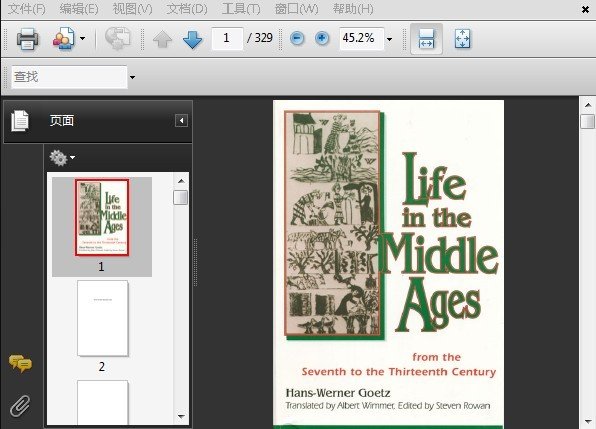Toggle the fit width scrolling mode
Viewport: 596px width, 429px height.
(x=426, y=39)
